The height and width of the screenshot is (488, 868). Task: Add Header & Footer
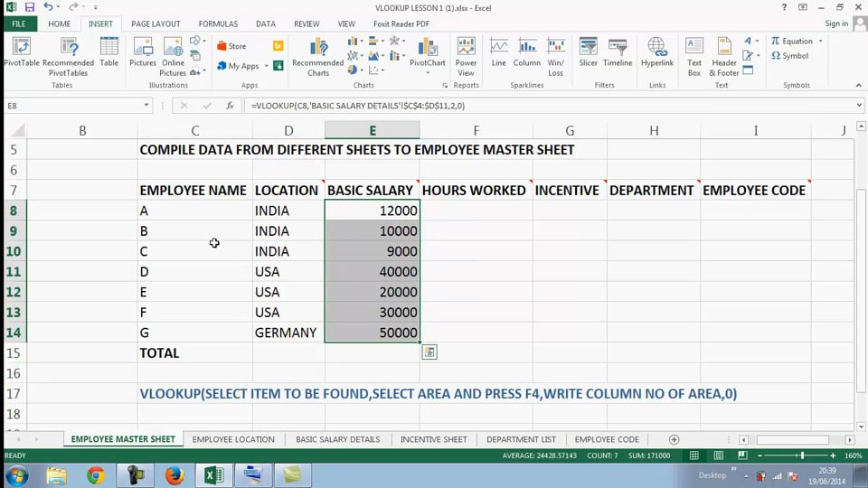point(724,57)
